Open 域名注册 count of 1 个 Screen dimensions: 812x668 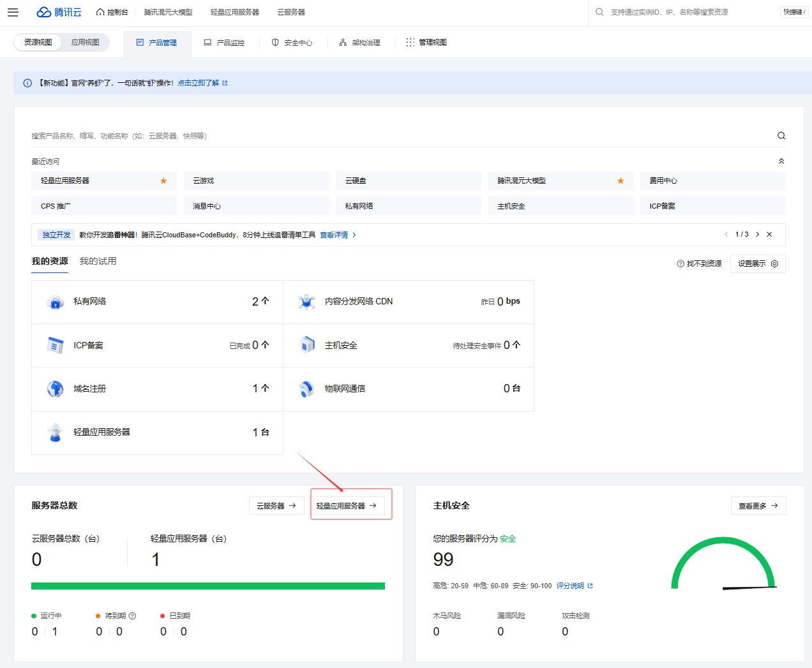point(260,389)
